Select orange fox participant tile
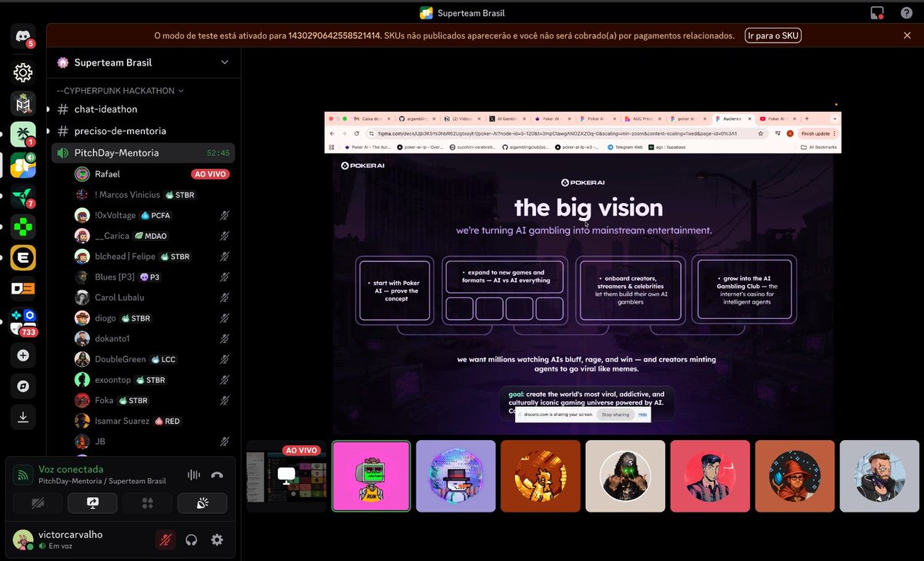The image size is (924, 561). (x=541, y=475)
